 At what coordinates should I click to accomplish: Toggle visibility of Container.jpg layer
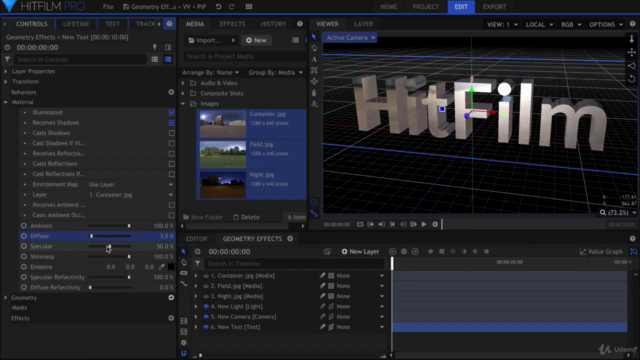(x=206, y=276)
